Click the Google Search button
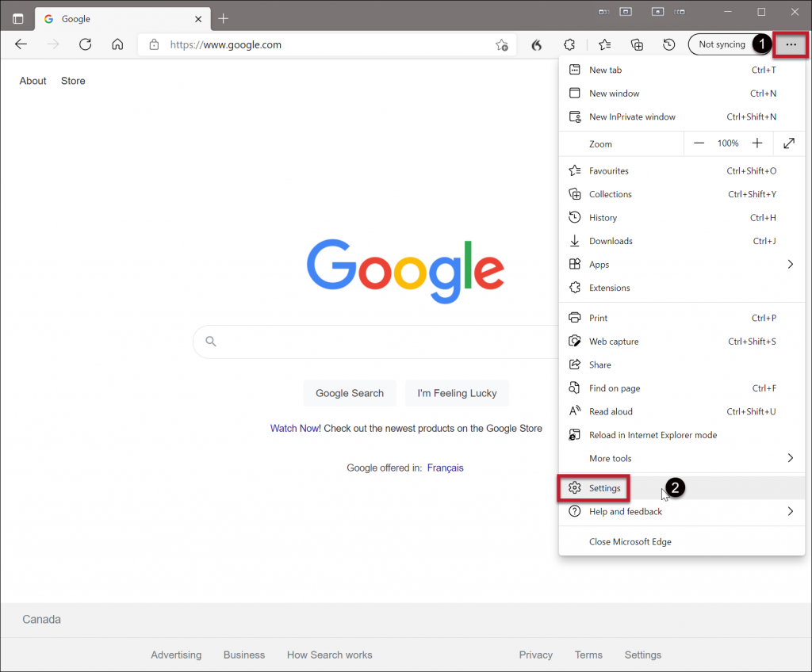Screen dimensions: 812x672 [350, 394]
